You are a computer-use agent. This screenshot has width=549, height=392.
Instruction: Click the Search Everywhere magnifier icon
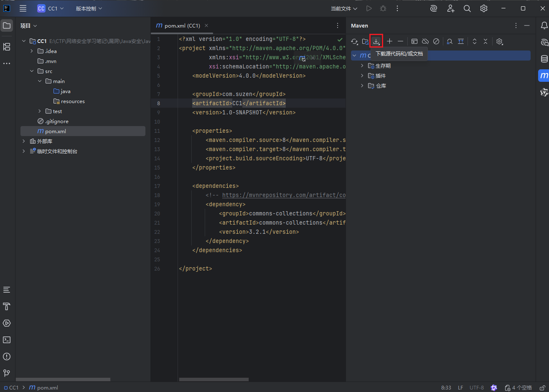[467, 8]
